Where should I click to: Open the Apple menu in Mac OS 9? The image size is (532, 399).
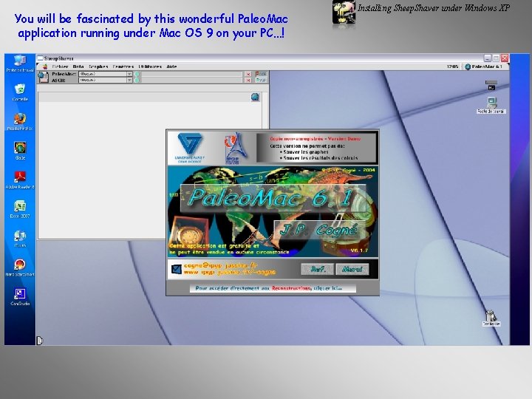click(x=44, y=66)
